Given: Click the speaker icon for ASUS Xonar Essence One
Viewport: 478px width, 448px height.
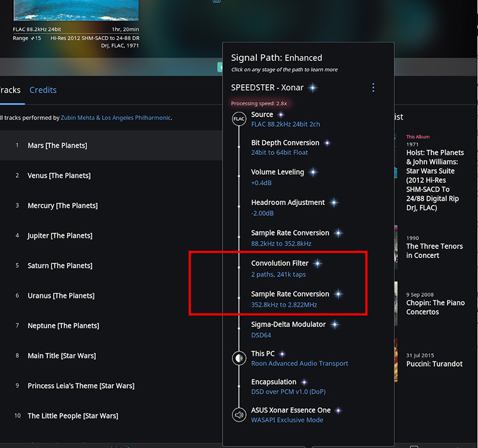Looking at the screenshot, I should tap(239, 415).
